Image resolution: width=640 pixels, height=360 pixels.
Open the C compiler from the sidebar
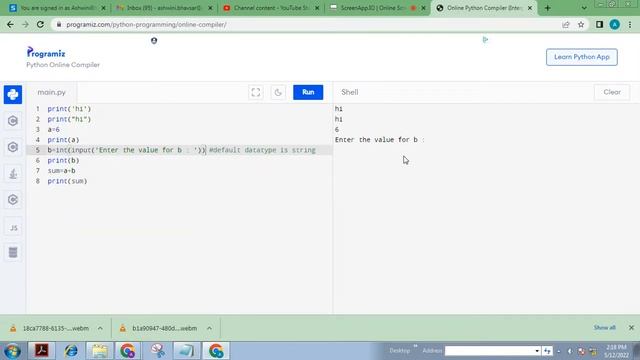[x=13, y=121]
